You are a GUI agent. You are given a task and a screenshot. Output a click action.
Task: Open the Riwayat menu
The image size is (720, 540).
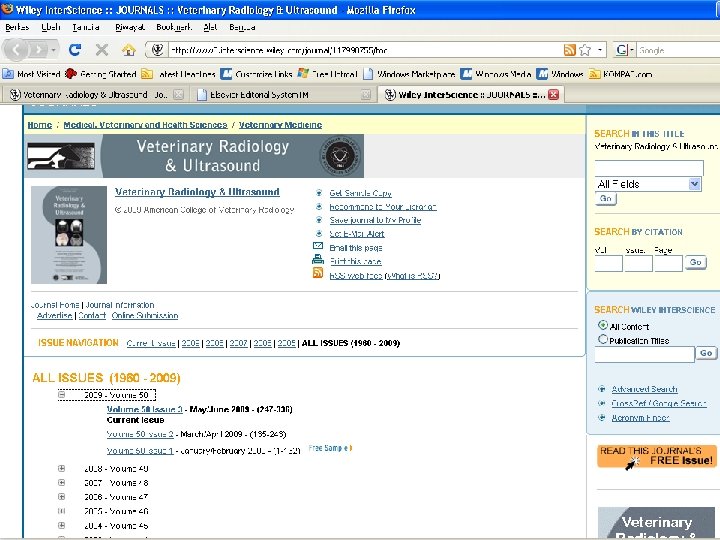tap(130, 27)
